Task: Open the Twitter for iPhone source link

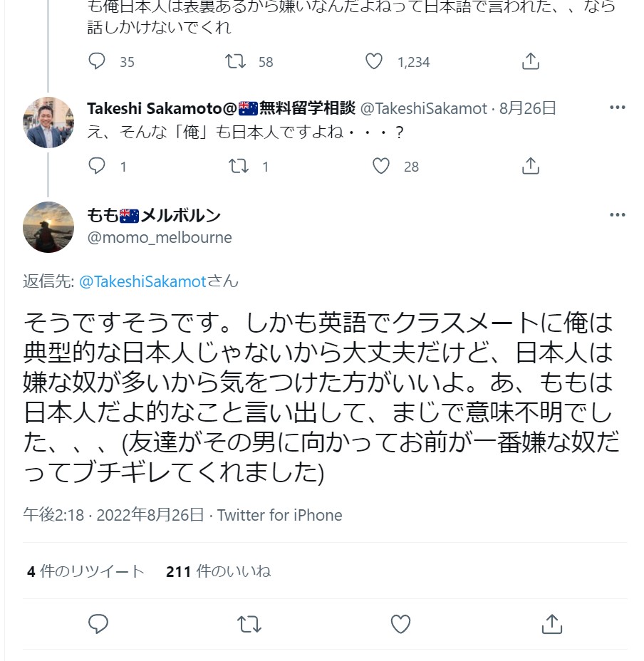Action: point(279,515)
